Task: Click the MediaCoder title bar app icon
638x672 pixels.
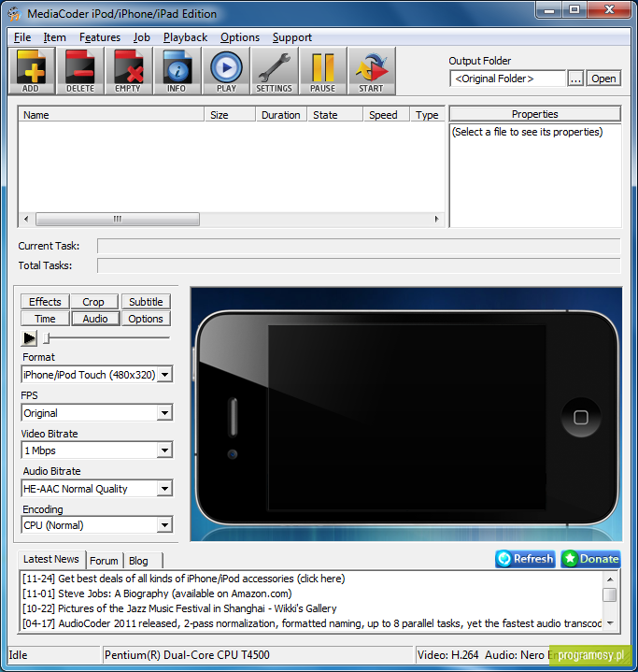Action: pos(14,14)
